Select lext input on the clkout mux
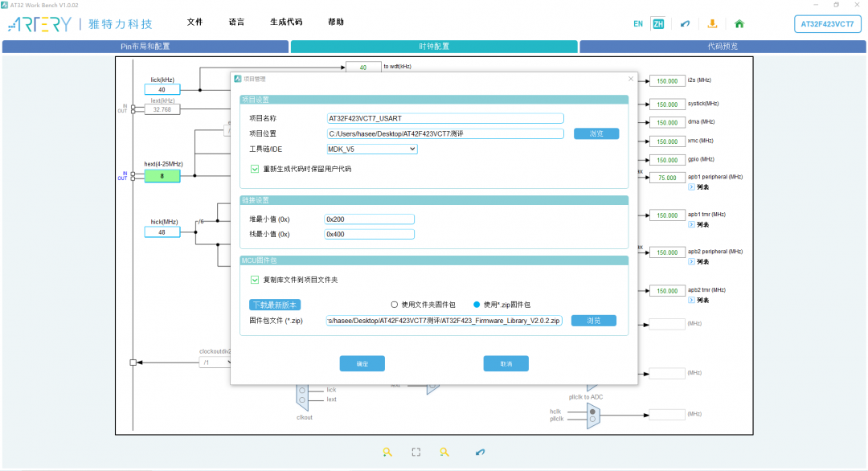Viewport: 868px width, 471px height. pos(302,399)
